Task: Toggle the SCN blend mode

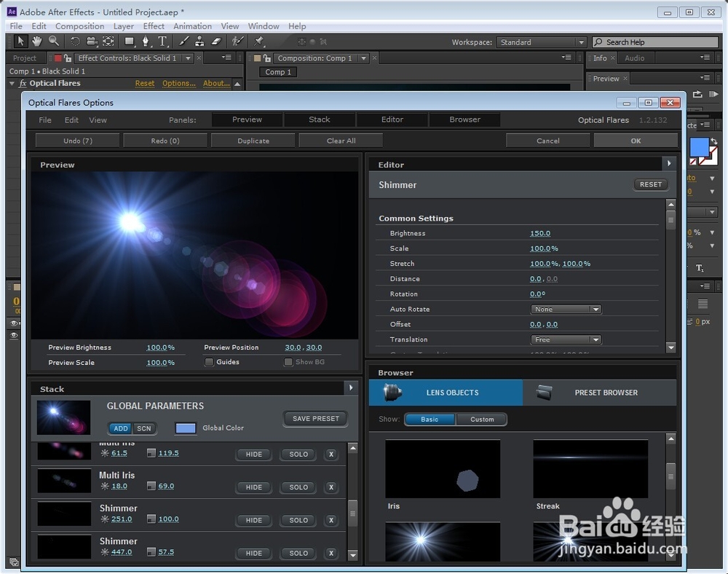Action: (144, 428)
